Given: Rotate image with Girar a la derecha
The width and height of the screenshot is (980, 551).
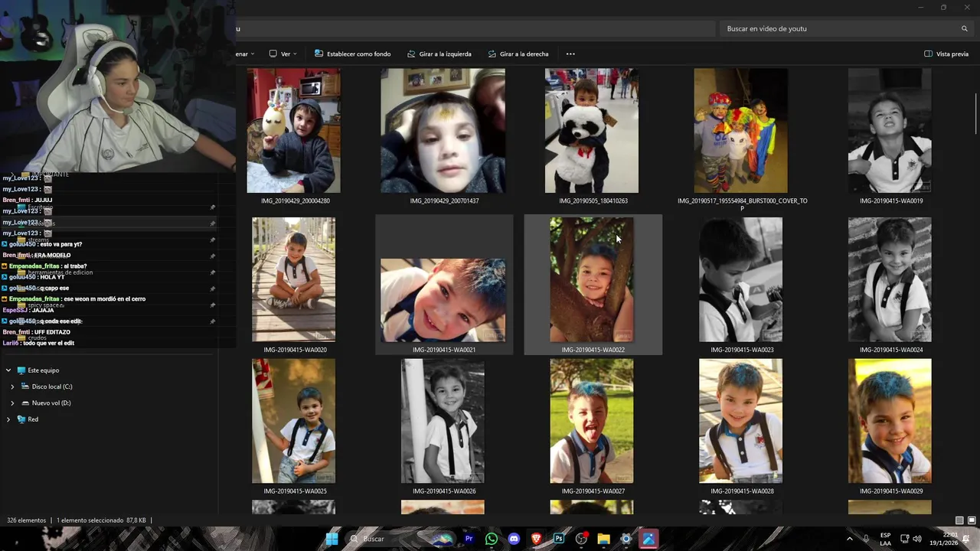Looking at the screenshot, I should click(x=518, y=54).
